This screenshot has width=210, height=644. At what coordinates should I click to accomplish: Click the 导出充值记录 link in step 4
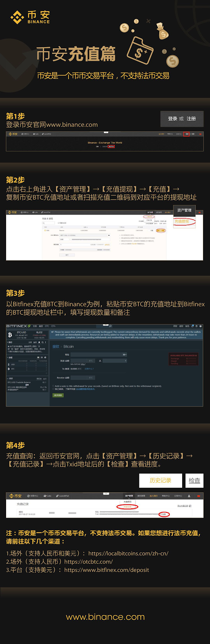click(184, 506)
